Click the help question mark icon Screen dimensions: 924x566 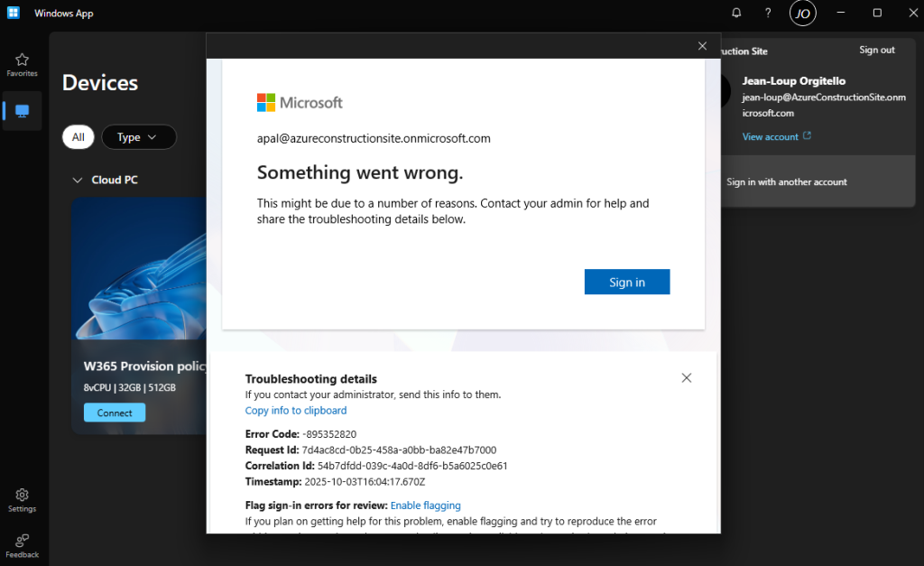click(768, 13)
